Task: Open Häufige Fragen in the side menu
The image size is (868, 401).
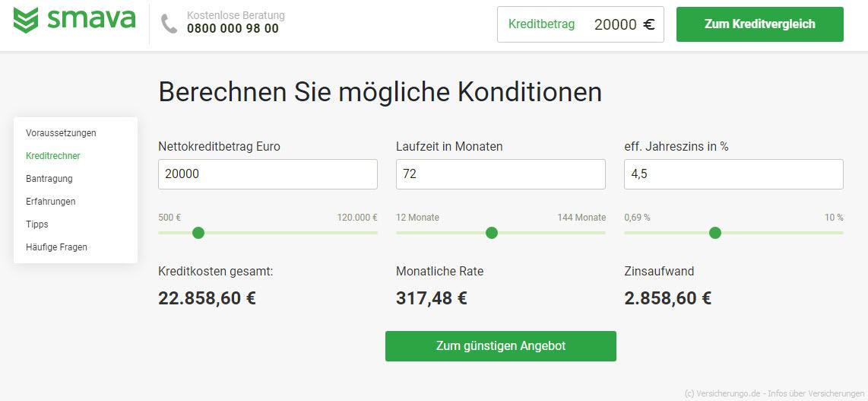Action: click(x=56, y=247)
